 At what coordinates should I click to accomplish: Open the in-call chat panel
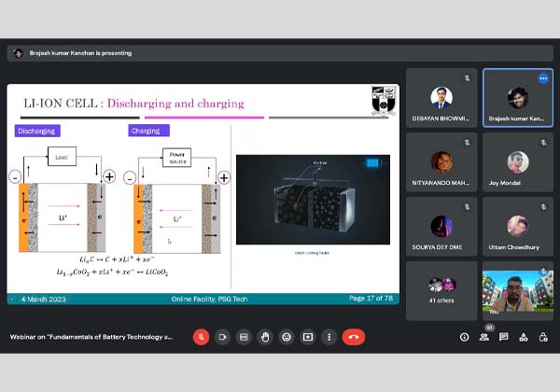coord(504,337)
